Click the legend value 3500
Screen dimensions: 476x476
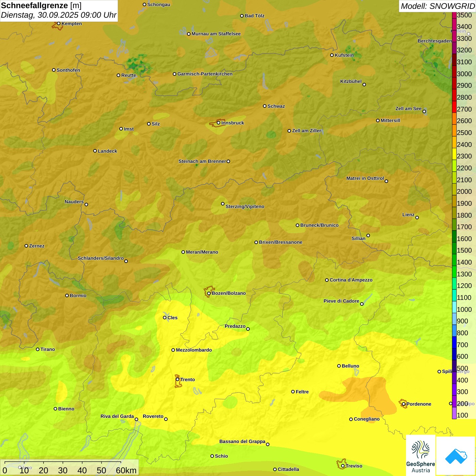(464, 15)
